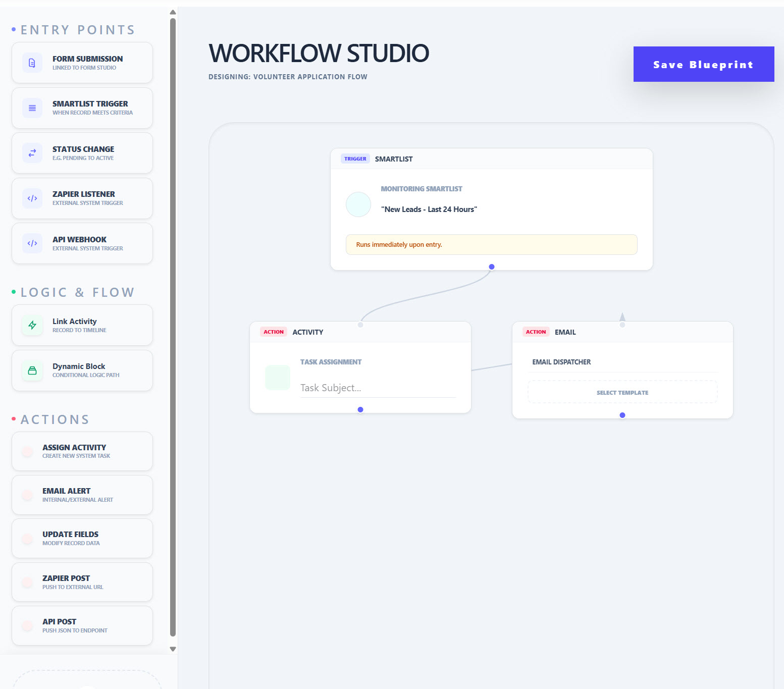Image resolution: width=784 pixels, height=689 pixels.
Task: Select the Form Submission entry point icon
Action: (32, 62)
